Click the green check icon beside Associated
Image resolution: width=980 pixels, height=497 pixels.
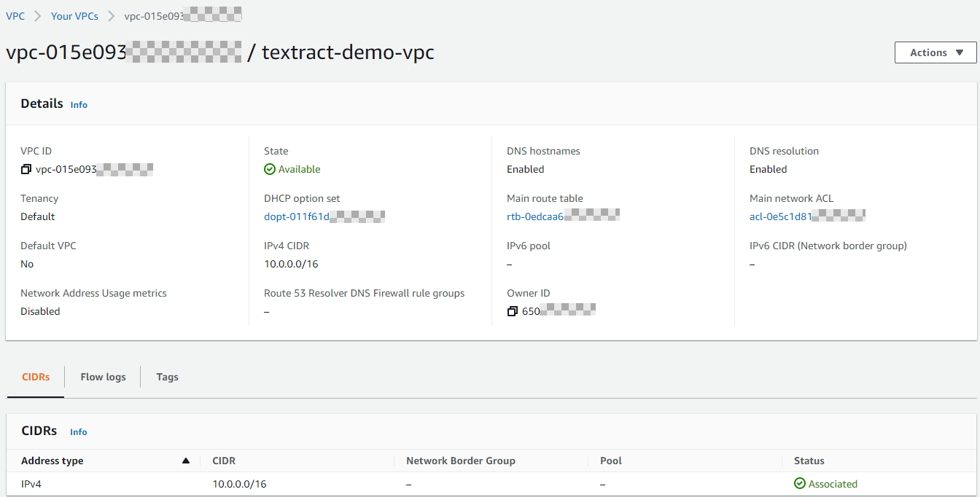tap(798, 483)
